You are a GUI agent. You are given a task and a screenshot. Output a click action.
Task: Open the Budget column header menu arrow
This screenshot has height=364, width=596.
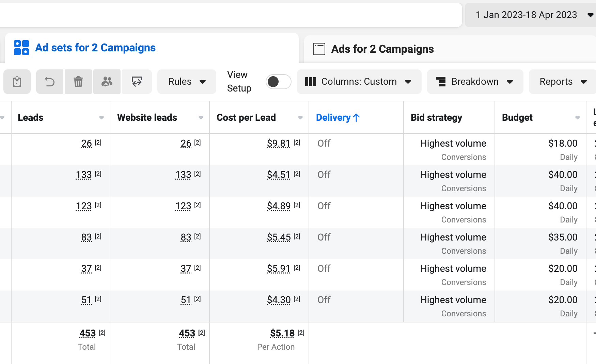578,118
